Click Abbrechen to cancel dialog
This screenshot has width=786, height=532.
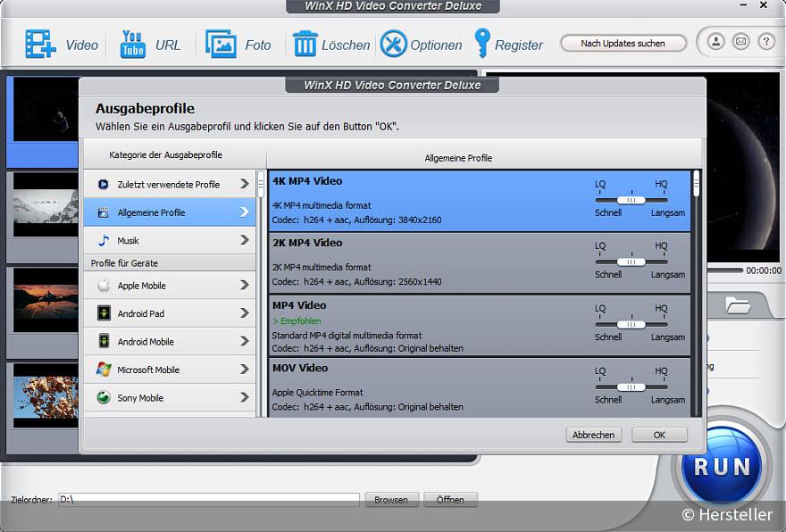(593, 435)
